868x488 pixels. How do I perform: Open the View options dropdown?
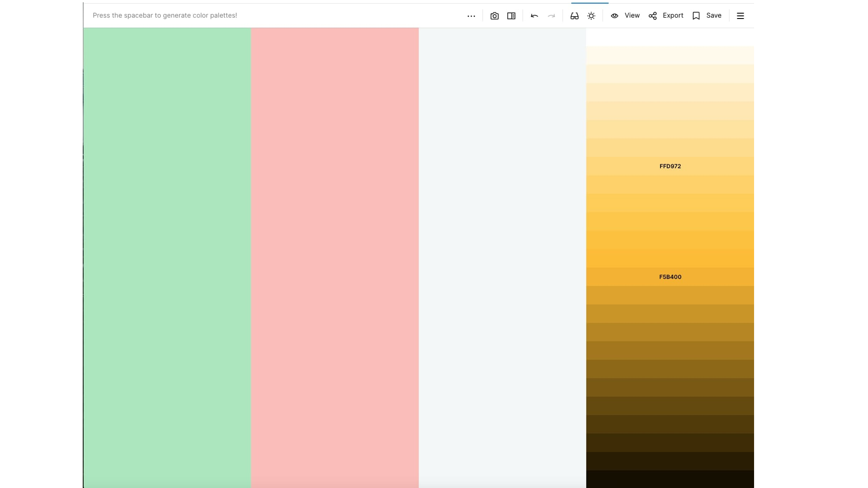pyautogui.click(x=631, y=15)
